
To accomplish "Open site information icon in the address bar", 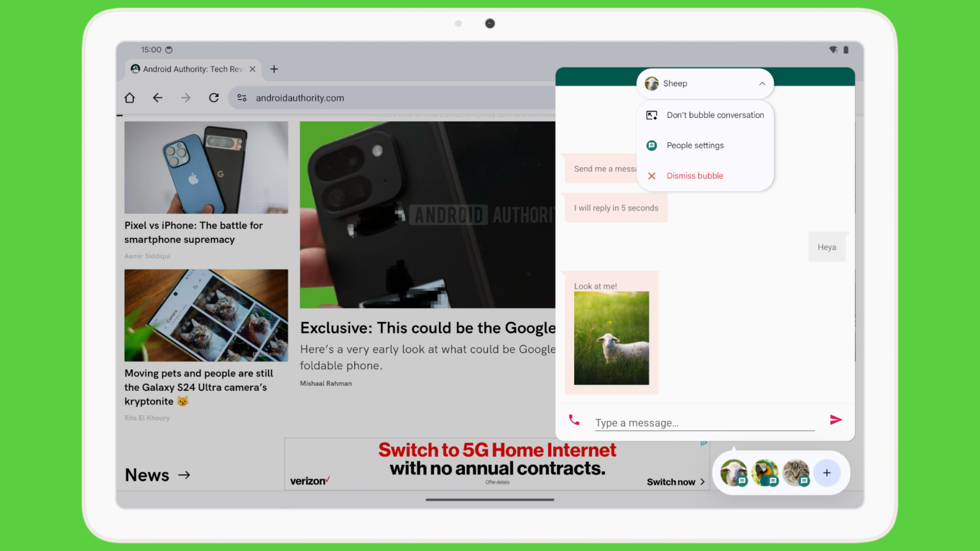I will (x=241, y=98).
